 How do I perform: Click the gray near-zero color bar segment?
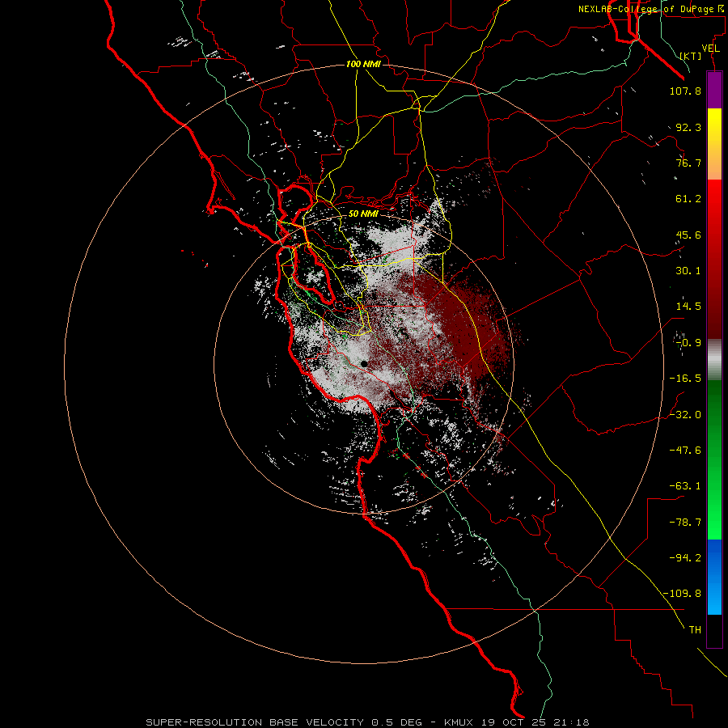(x=714, y=359)
